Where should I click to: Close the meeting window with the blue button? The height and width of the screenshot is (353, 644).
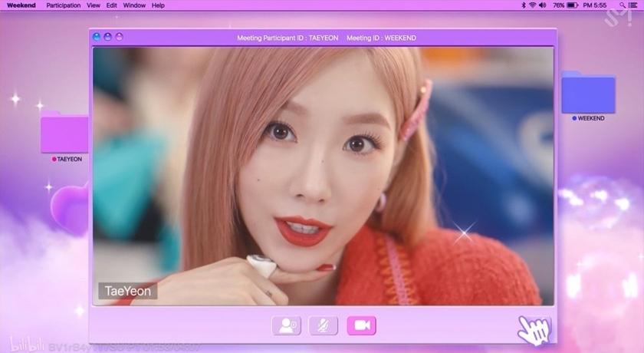pos(97,37)
